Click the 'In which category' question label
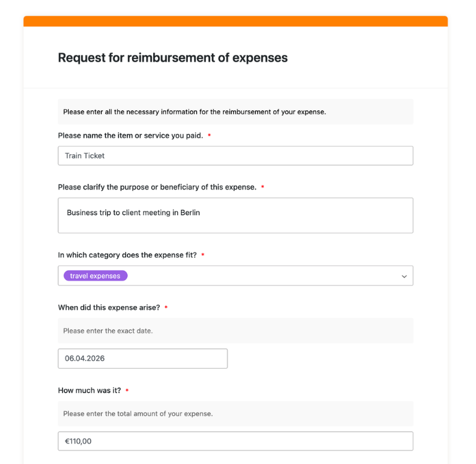This screenshot has height=464, width=476. point(127,255)
